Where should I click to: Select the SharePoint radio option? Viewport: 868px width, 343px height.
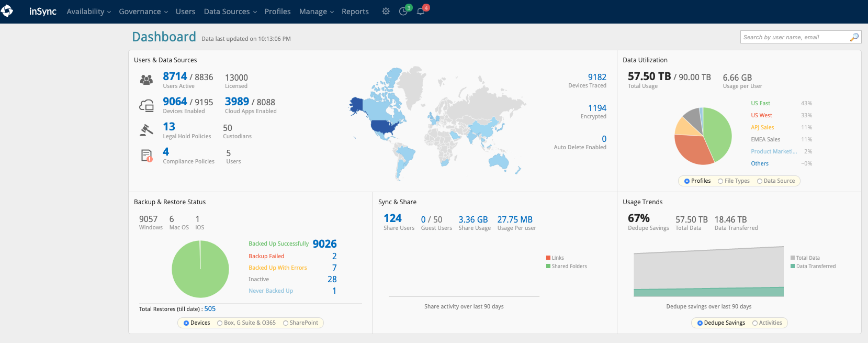[x=286, y=323]
